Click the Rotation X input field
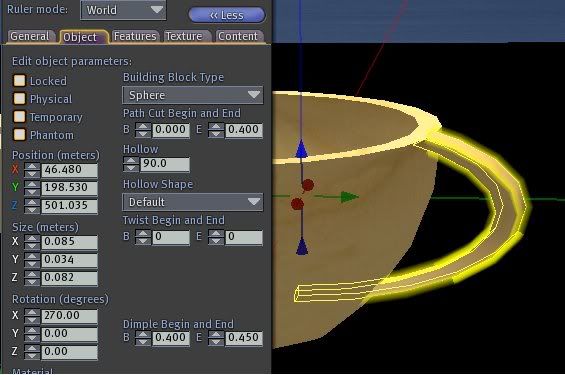 point(69,316)
